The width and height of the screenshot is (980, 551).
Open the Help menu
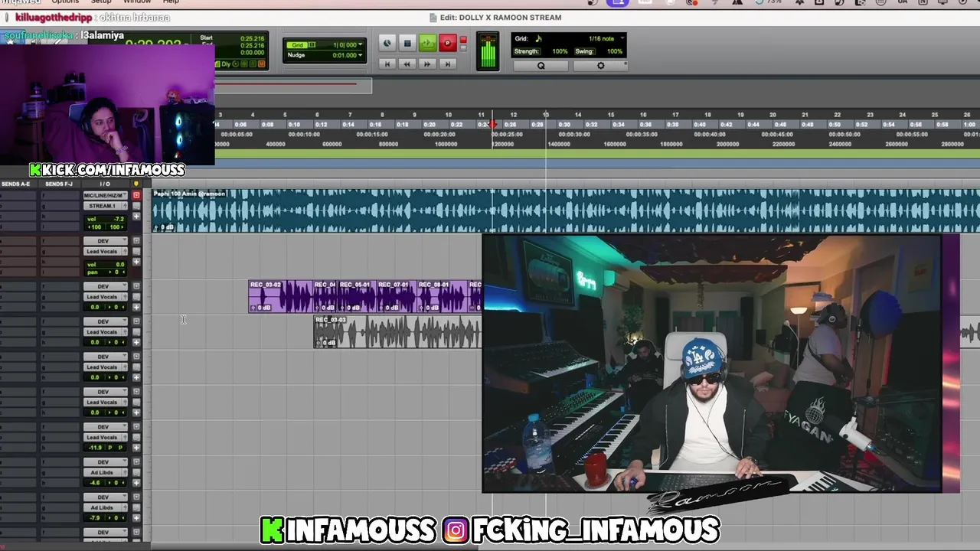click(171, 2)
